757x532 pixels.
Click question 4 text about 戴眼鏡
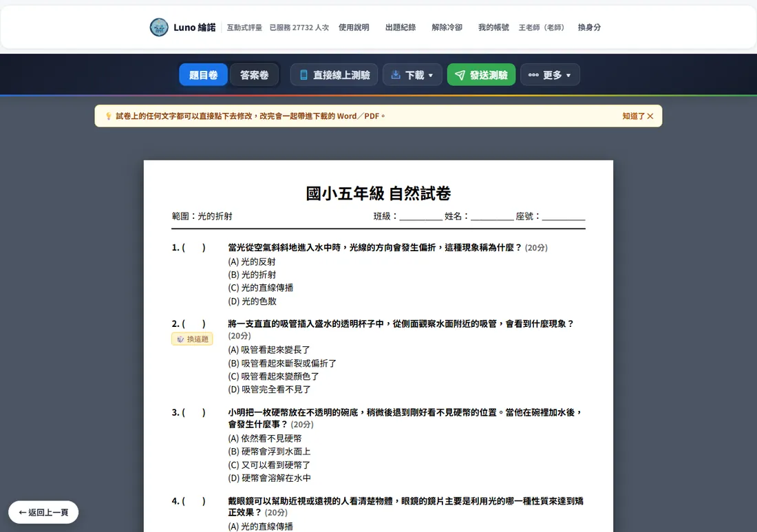tap(405, 507)
